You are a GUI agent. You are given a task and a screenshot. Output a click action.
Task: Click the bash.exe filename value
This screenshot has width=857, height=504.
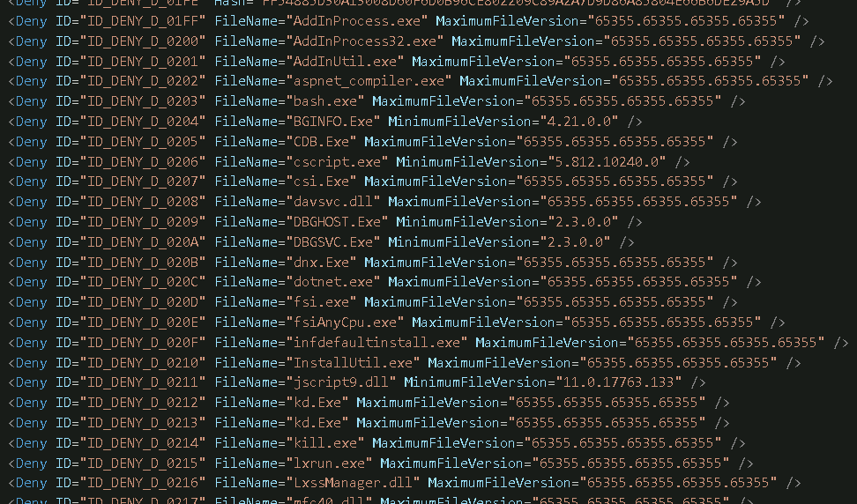tap(324, 101)
